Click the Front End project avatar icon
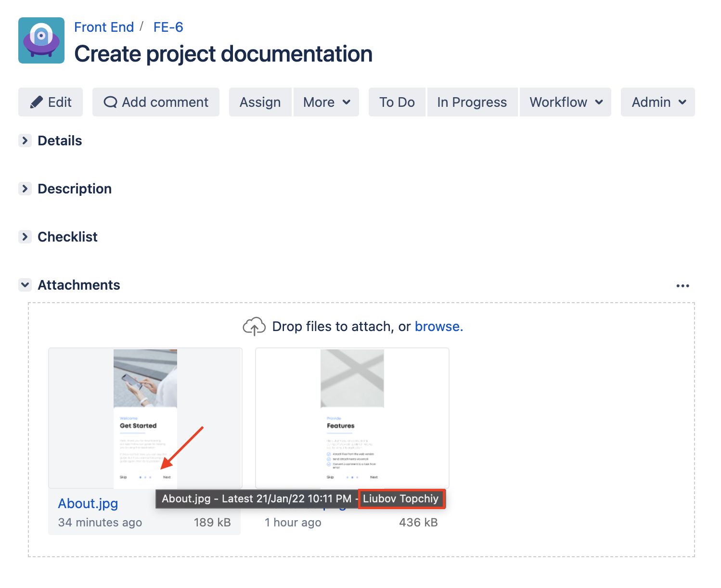Viewport: 721px width, 588px height. [x=41, y=40]
